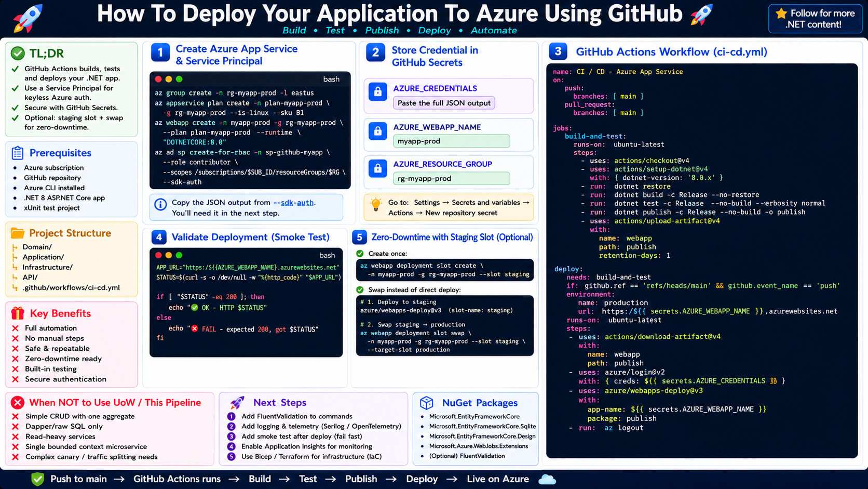Click the lock icon for AZURE_RESOURCE_GROUP
Viewport: 868px width, 489px height.
click(x=377, y=168)
